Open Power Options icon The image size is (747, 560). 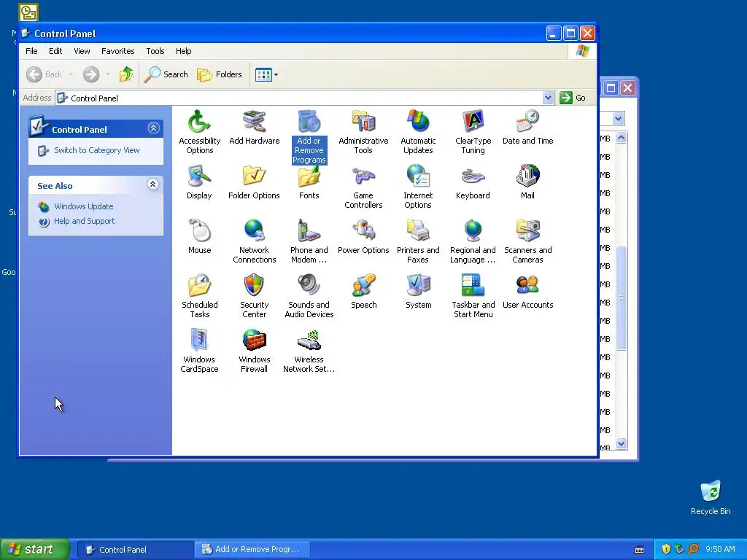click(x=363, y=236)
